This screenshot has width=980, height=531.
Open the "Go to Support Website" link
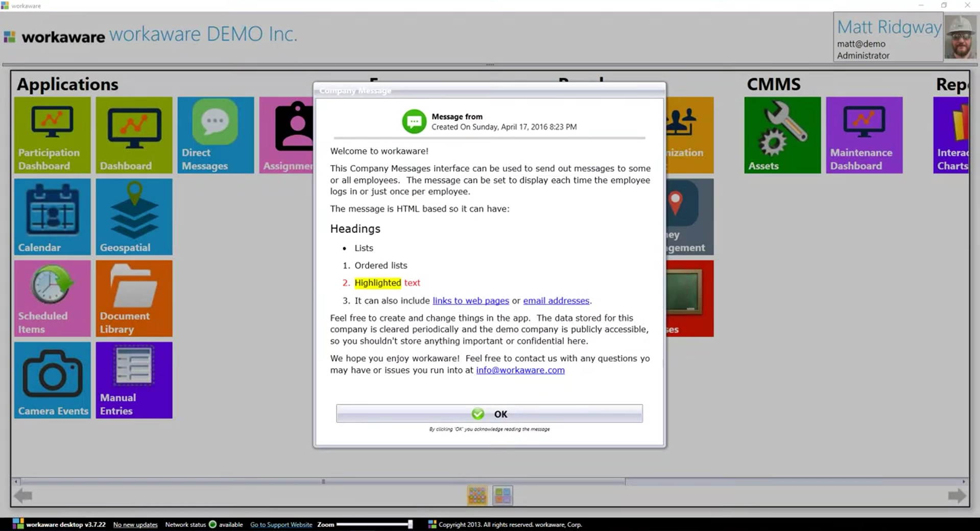click(x=281, y=525)
